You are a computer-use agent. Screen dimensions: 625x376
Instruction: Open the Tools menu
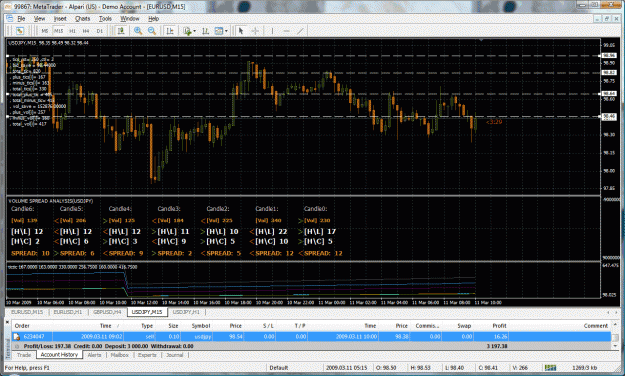[105, 18]
